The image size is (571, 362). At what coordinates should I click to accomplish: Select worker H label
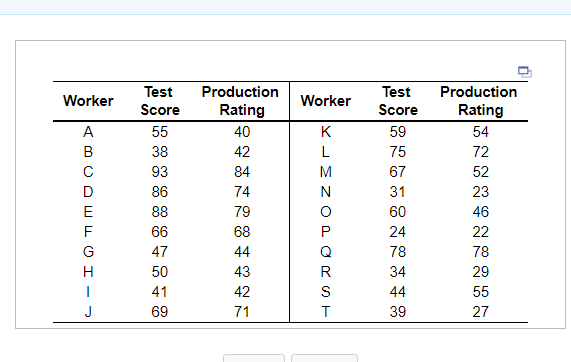(x=88, y=272)
